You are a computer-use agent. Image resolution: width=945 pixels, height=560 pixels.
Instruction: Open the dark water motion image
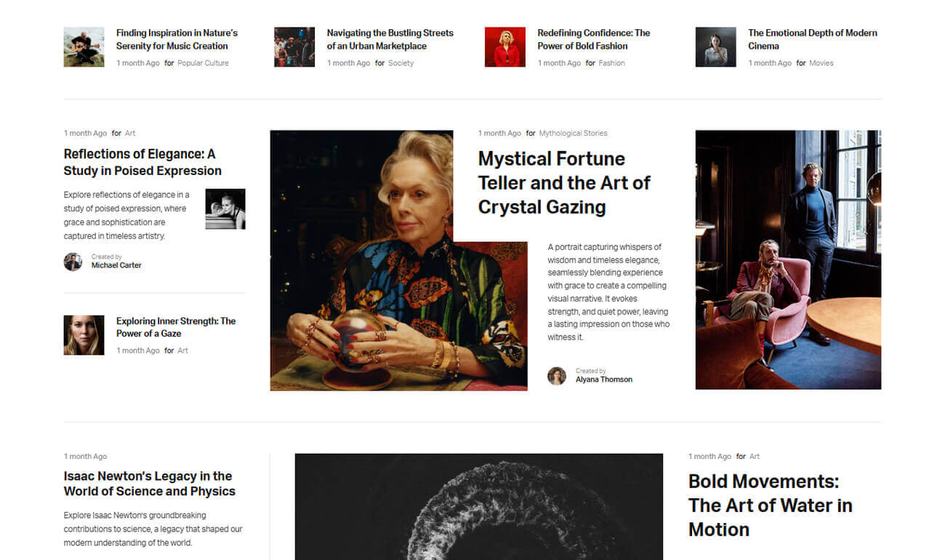479,507
